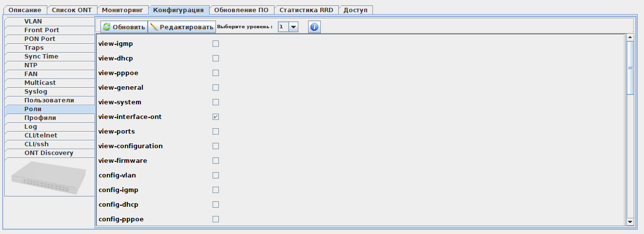Enable the view-igmp checkbox
644x234 pixels.
[x=215, y=44]
